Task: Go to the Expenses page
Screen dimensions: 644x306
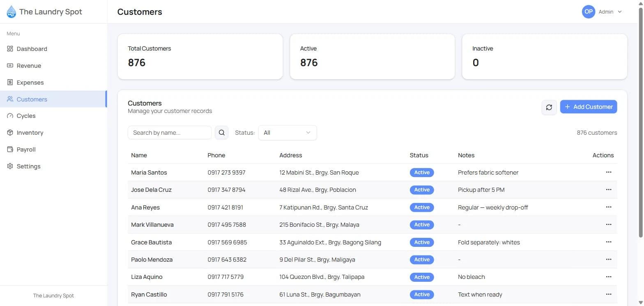Action: 53,83
